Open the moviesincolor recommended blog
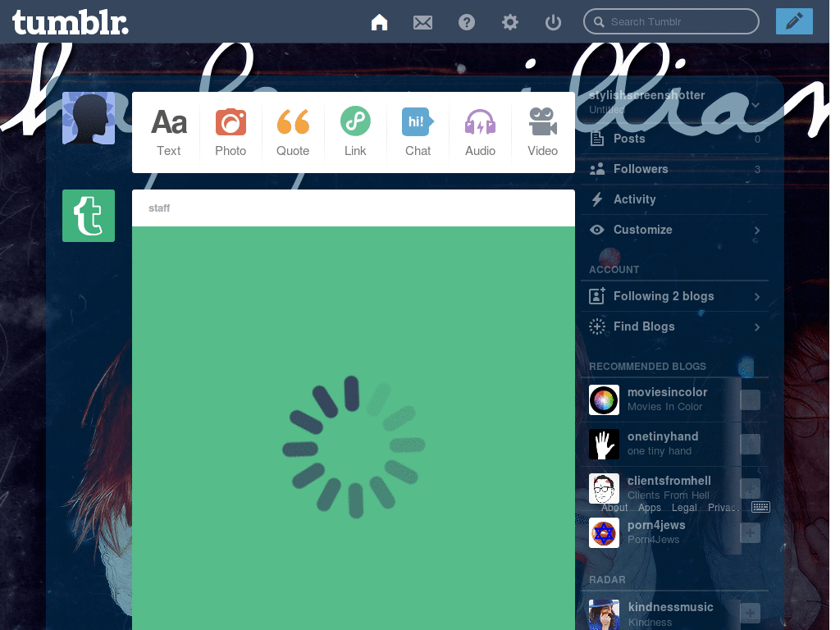Image resolution: width=840 pixels, height=630 pixels. [x=667, y=392]
